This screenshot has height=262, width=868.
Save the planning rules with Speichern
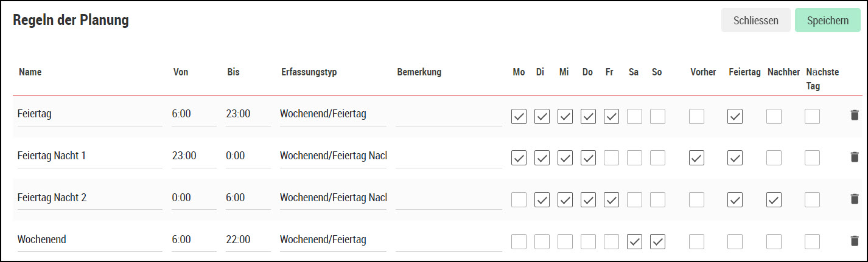(x=828, y=20)
